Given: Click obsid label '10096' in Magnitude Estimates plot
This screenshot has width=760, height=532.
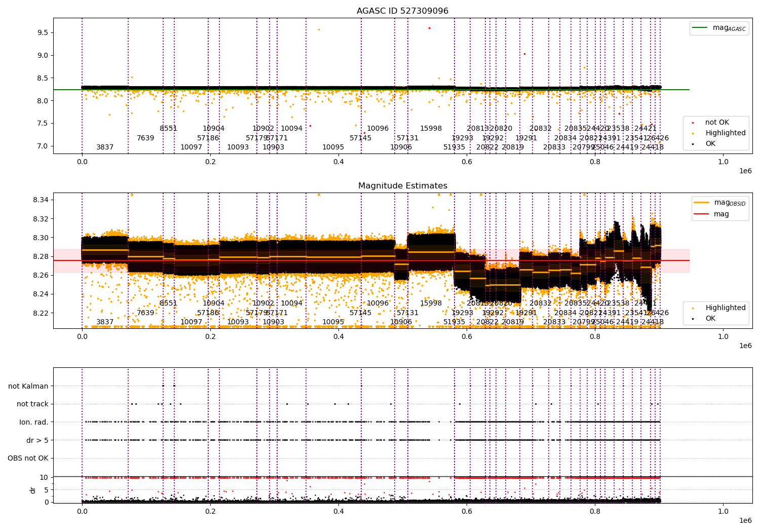Looking at the screenshot, I should point(378,303).
